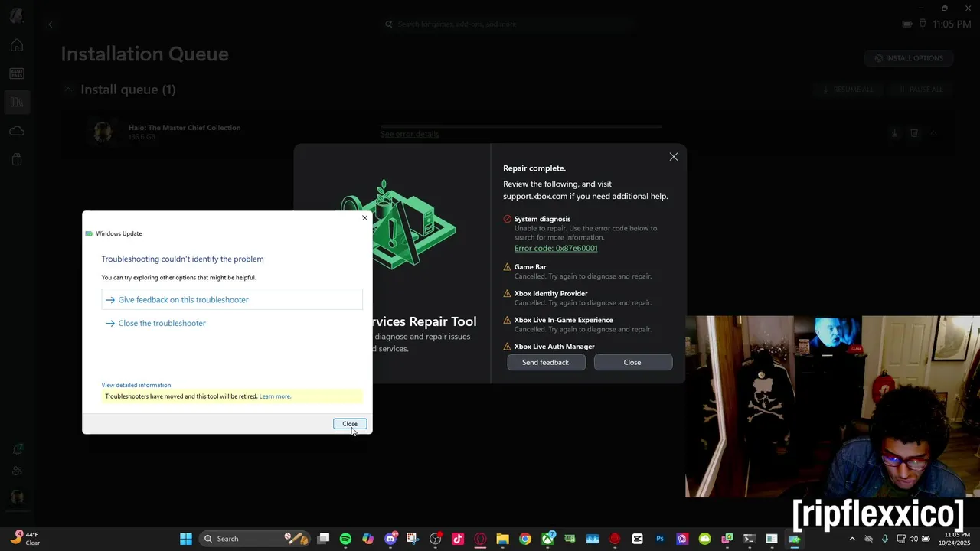
Task: Open Error code: 0x87e60001 link
Action: (556, 248)
